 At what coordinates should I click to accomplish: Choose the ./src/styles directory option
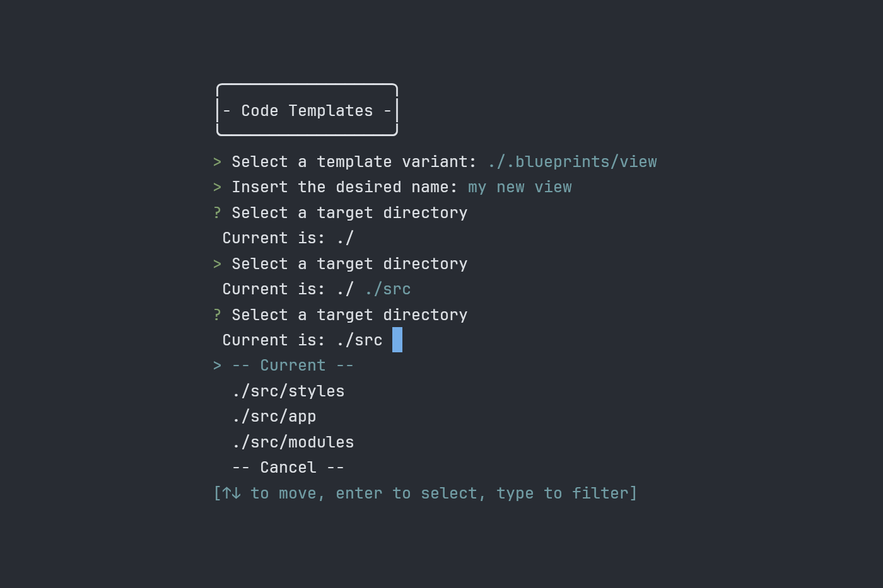288,391
